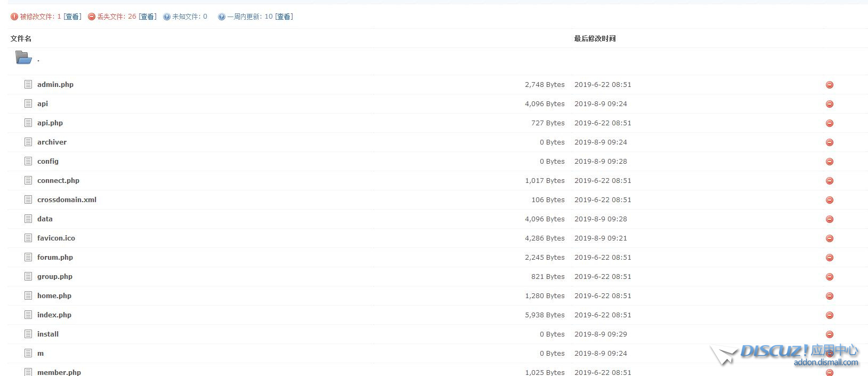Screen dimensions: 868x376
Task: Click the red status icon for home.php
Action: 830,296
